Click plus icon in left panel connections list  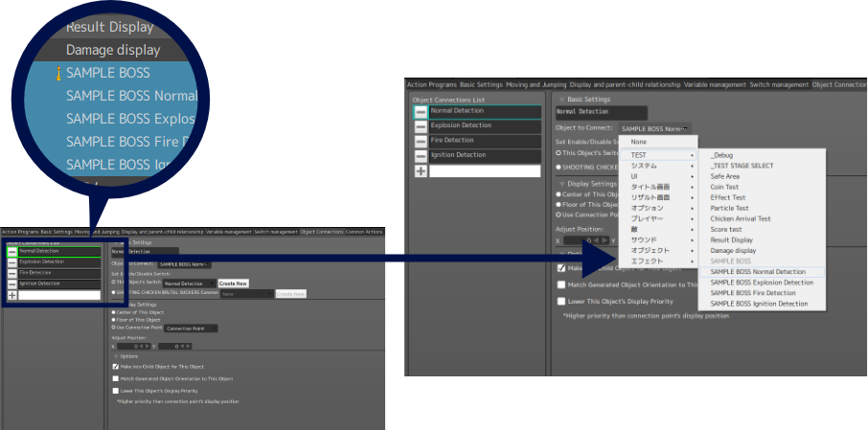tap(12, 296)
